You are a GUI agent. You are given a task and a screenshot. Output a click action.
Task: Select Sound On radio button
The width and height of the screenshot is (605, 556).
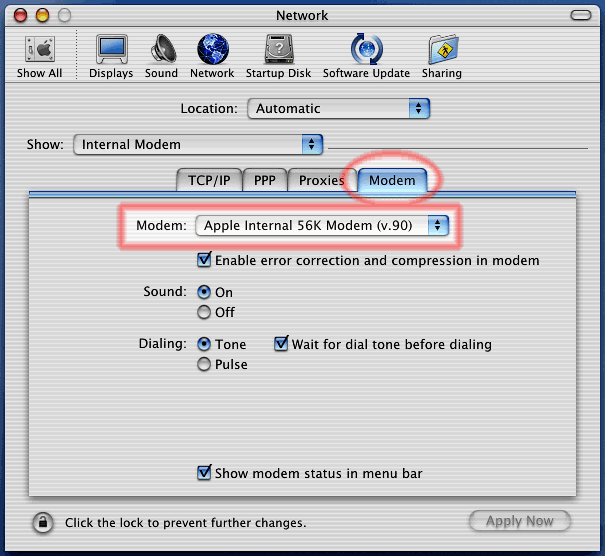tap(204, 292)
